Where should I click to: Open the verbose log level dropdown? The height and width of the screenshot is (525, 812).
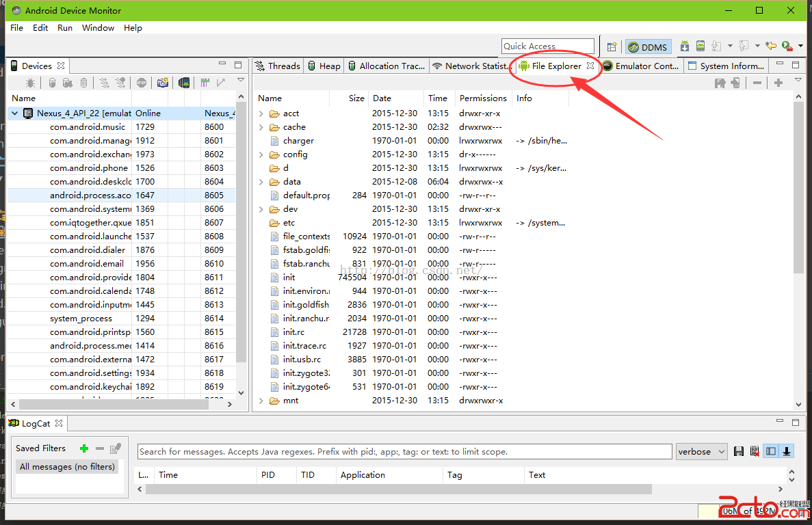click(x=702, y=452)
